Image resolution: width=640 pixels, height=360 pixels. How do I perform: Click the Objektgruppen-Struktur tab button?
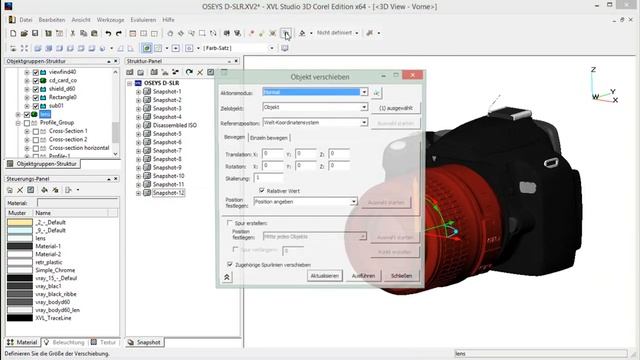(x=42, y=164)
